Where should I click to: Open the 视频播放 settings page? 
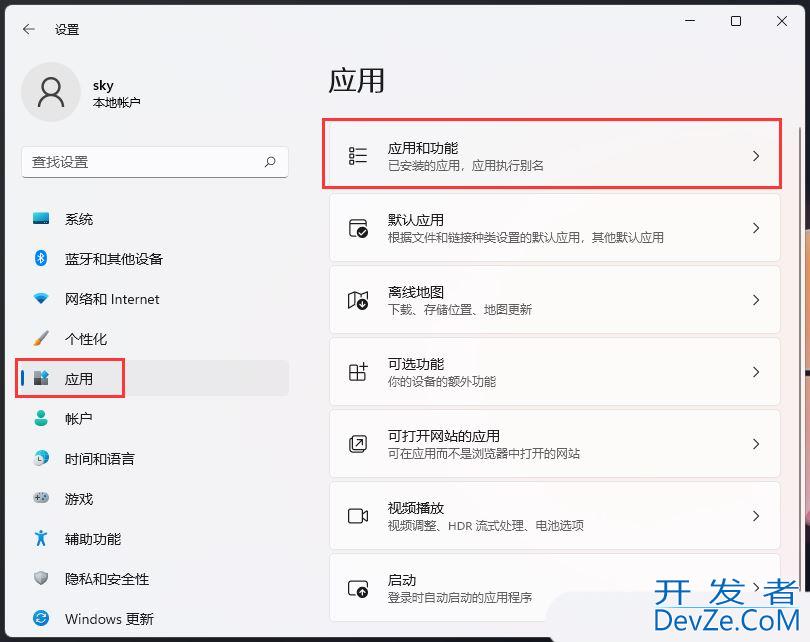[x=554, y=515]
